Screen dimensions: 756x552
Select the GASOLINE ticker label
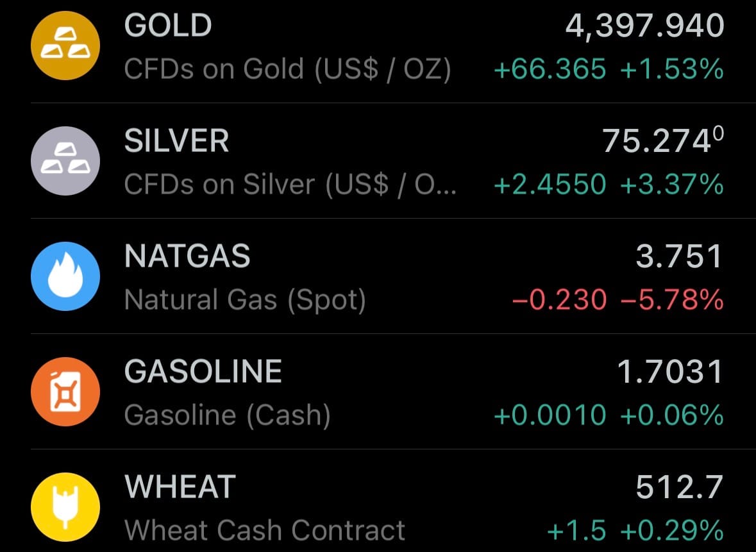point(203,372)
